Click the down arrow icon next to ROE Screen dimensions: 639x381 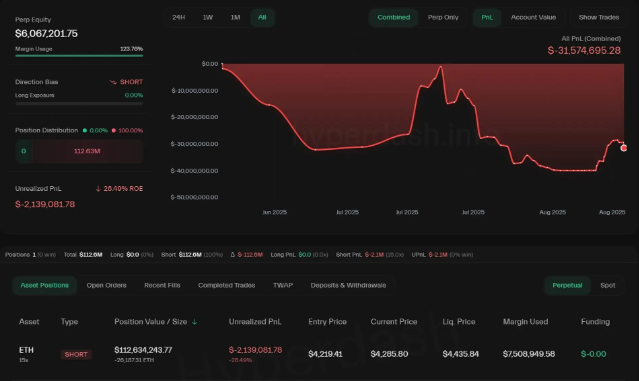(98, 189)
